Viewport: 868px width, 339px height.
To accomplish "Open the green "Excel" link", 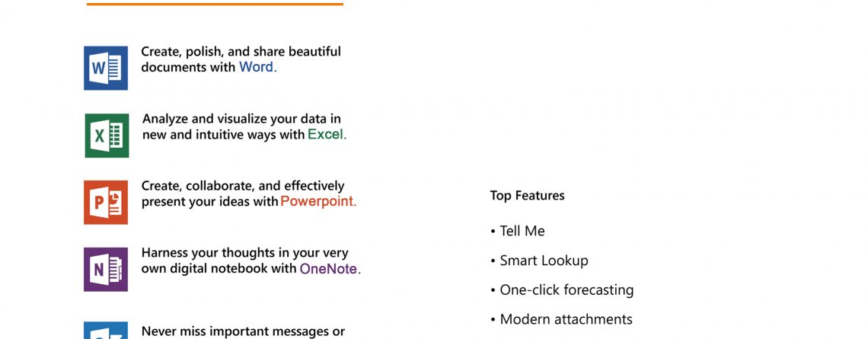I will (327, 135).
